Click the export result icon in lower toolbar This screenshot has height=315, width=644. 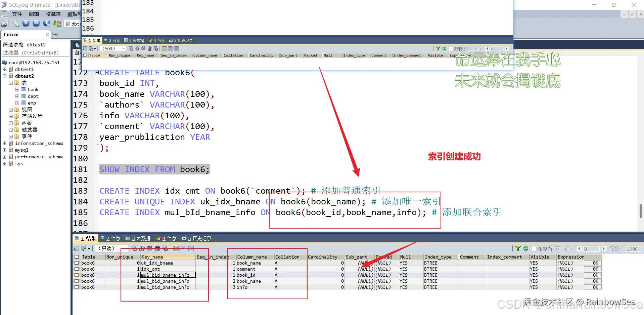[76, 248]
